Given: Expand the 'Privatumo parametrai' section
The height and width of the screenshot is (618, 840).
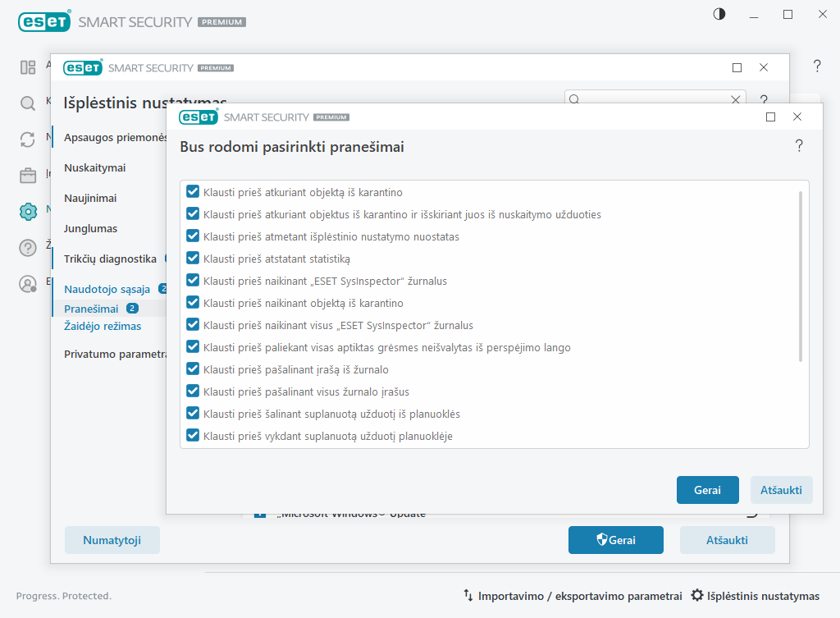Looking at the screenshot, I should click(x=115, y=355).
